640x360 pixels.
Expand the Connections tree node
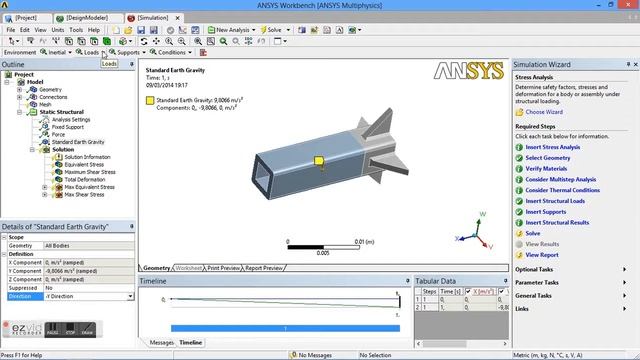pos(19,97)
